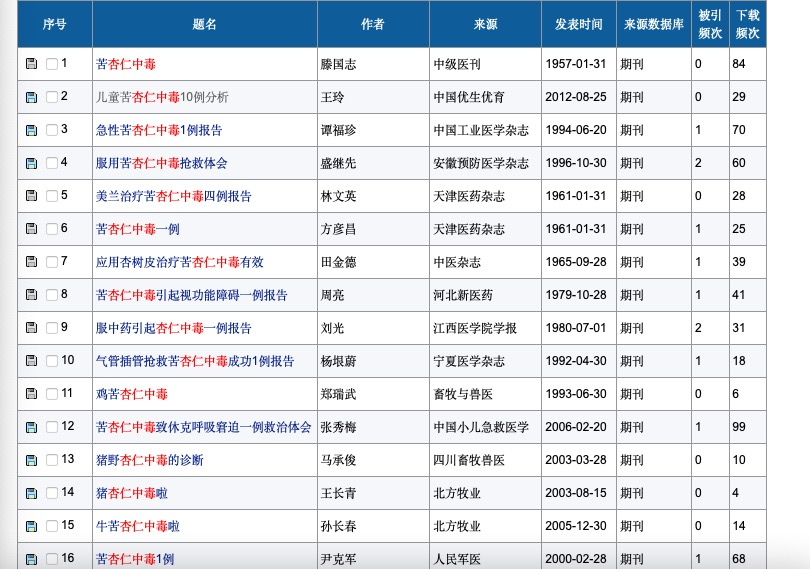This screenshot has height=569, width=810.
Task: Click source 安徽预防医学杂志
Action: coord(481,163)
